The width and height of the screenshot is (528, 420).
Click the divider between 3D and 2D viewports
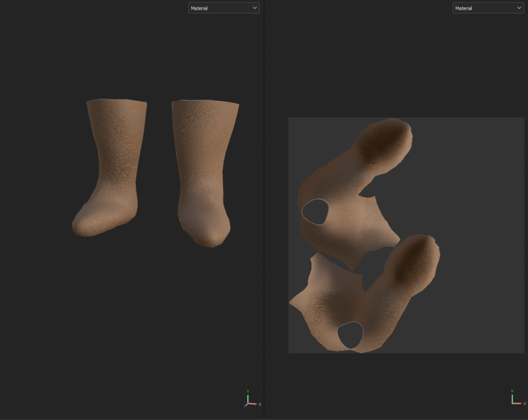pyautogui.click(x=264, y=206)
